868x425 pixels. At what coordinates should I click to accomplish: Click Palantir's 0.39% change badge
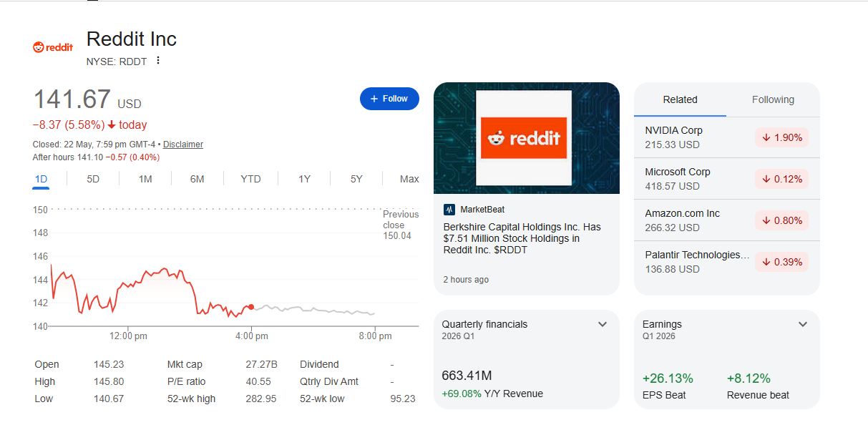781,262
